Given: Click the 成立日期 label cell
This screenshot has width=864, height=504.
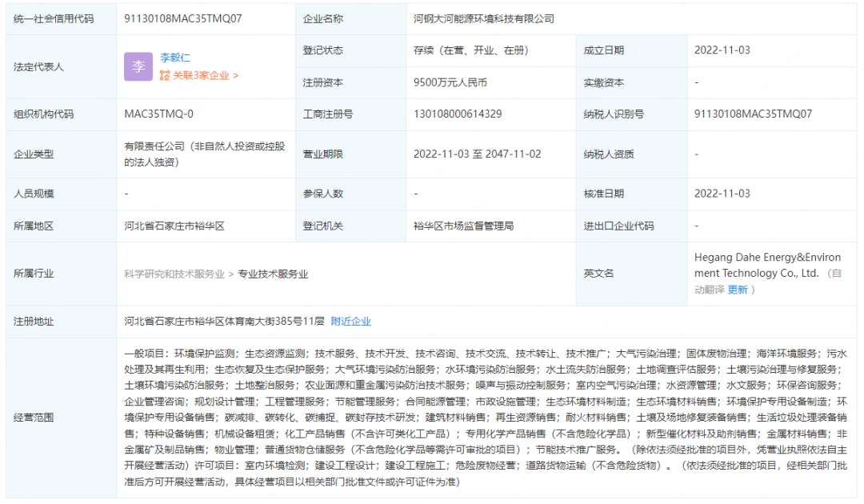Looking at the screenshot, I should 631,50.
